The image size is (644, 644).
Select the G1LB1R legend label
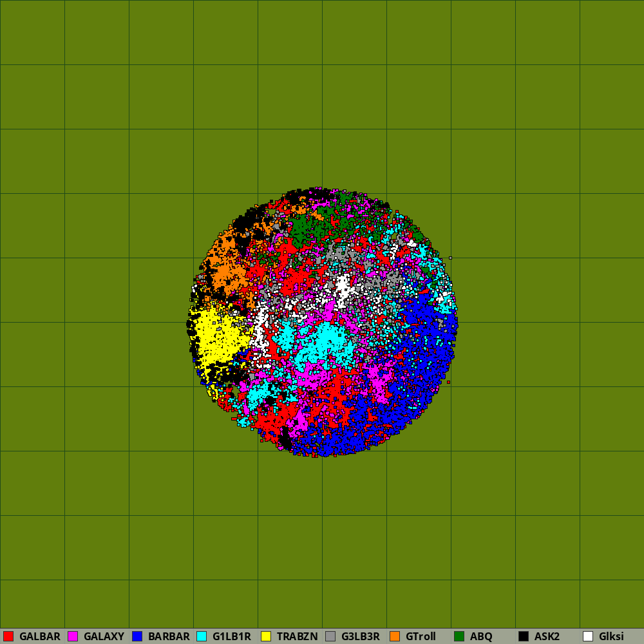tap(232, 636)
